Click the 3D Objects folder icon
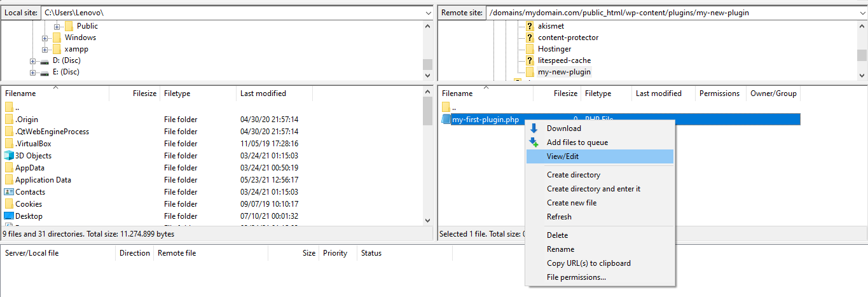The height and width of the screenshot is (297, 868). click(x=9, y=156)
